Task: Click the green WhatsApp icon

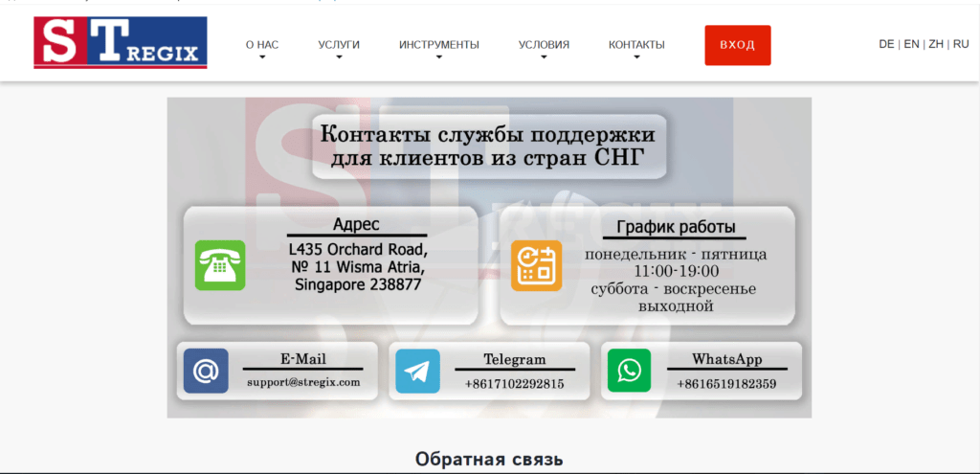Action: click(630, 371)
